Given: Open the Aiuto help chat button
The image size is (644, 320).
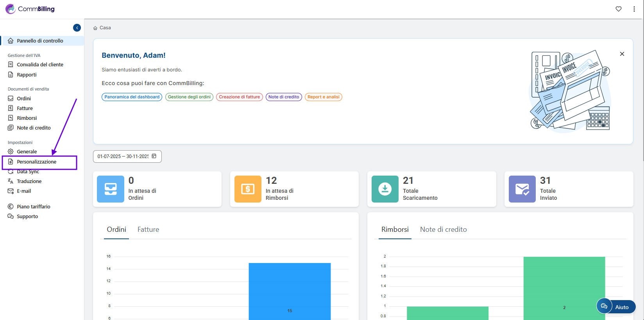Looking at the screenshot, I should [x=616, y=307].
